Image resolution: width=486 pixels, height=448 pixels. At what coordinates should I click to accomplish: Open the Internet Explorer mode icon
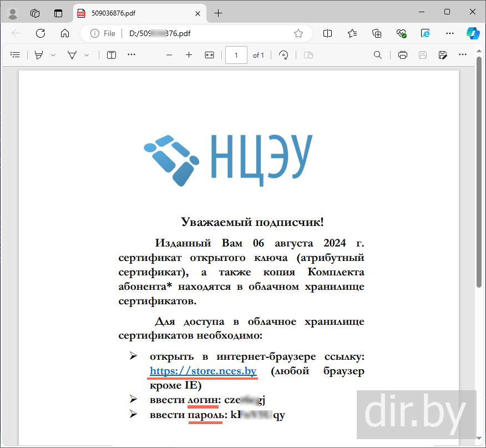(x=425, y=33)
